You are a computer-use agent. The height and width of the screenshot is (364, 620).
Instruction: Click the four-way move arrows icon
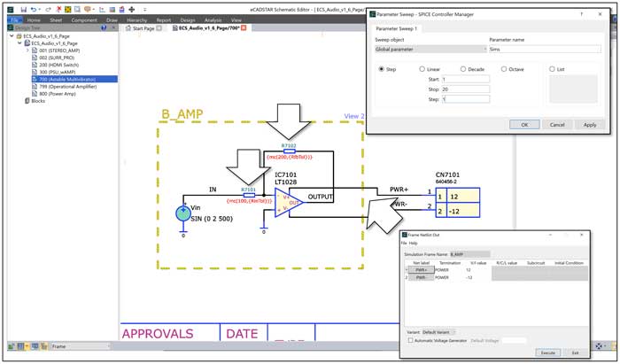132,9
